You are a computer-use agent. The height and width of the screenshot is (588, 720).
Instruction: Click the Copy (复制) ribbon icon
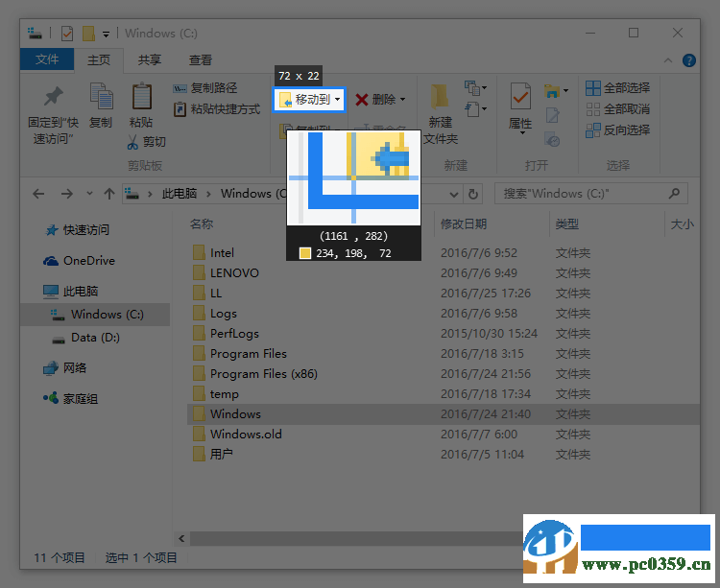point(101,96)
